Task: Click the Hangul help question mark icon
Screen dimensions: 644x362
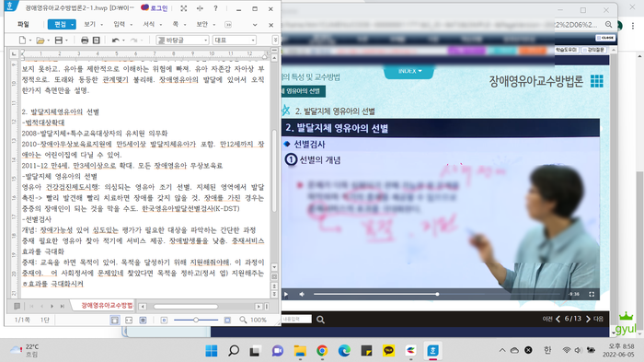Action: (x=215, y=8)
